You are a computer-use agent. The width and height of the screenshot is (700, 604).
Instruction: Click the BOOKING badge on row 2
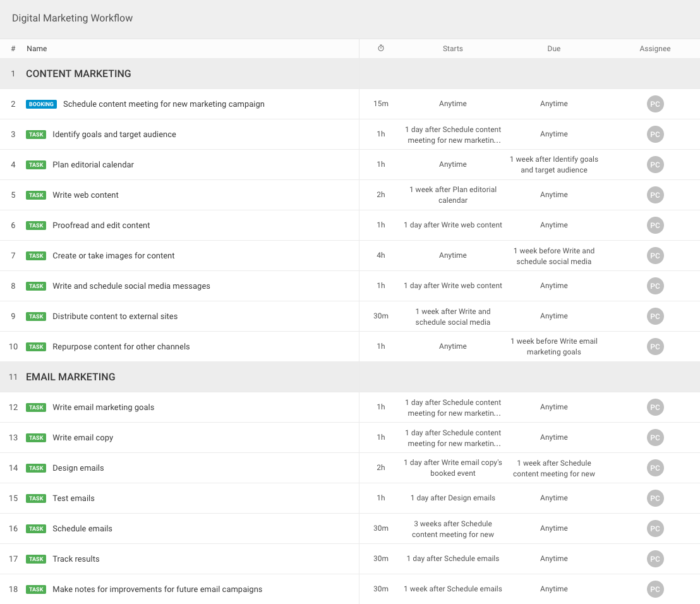pos(41,104)
